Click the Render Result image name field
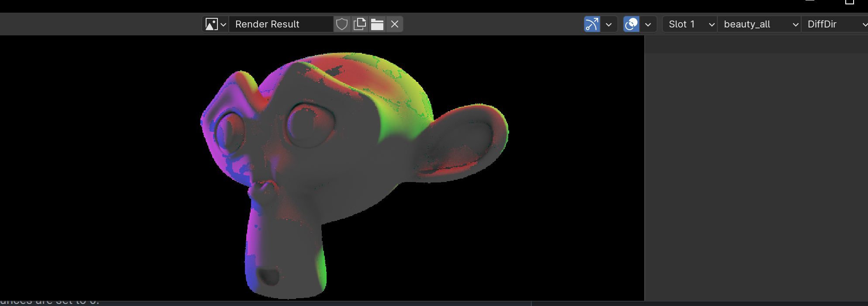This screenshot has width=868, height=306. click(281, 24)
